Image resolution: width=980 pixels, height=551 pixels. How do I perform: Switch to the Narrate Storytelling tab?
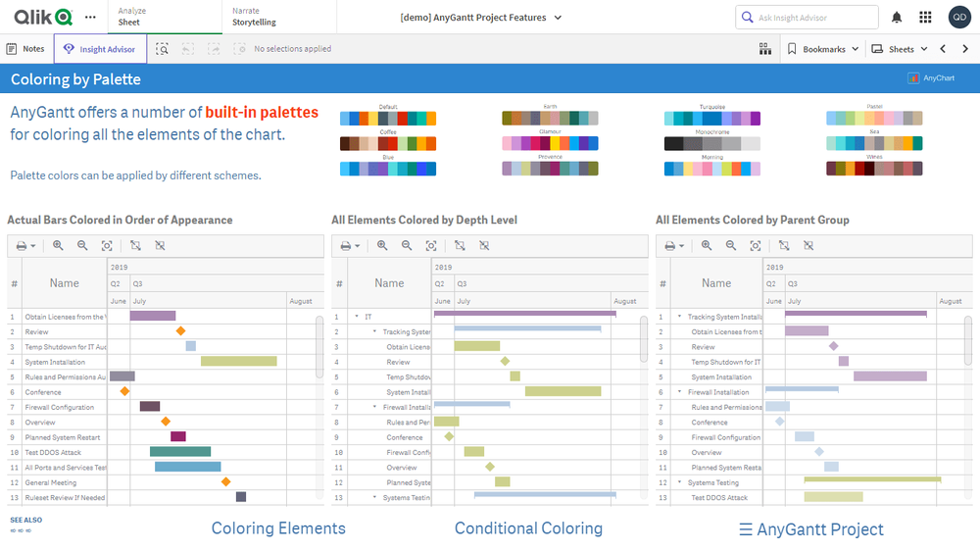click(254, 17)
